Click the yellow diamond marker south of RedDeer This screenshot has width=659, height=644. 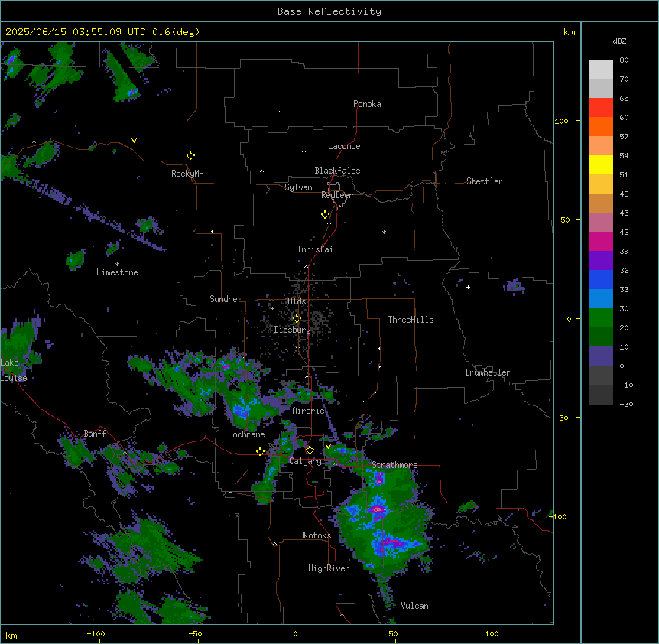[x=326, y=215]
